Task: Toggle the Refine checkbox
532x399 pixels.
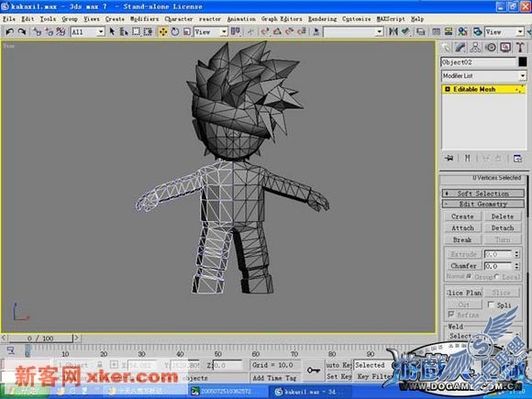Action: 450,315
